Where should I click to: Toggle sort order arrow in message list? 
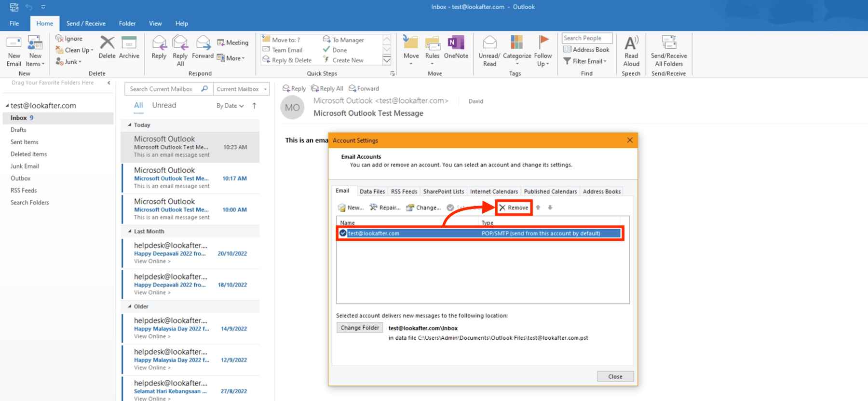pos(254,106)
